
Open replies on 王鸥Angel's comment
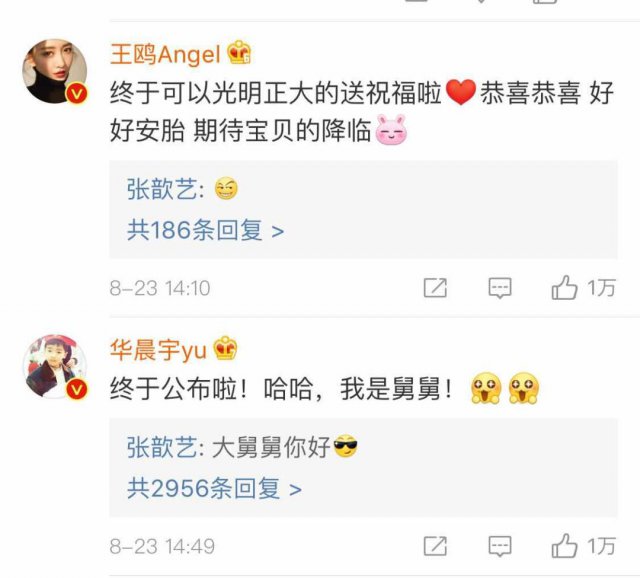[x=500, y=288]
